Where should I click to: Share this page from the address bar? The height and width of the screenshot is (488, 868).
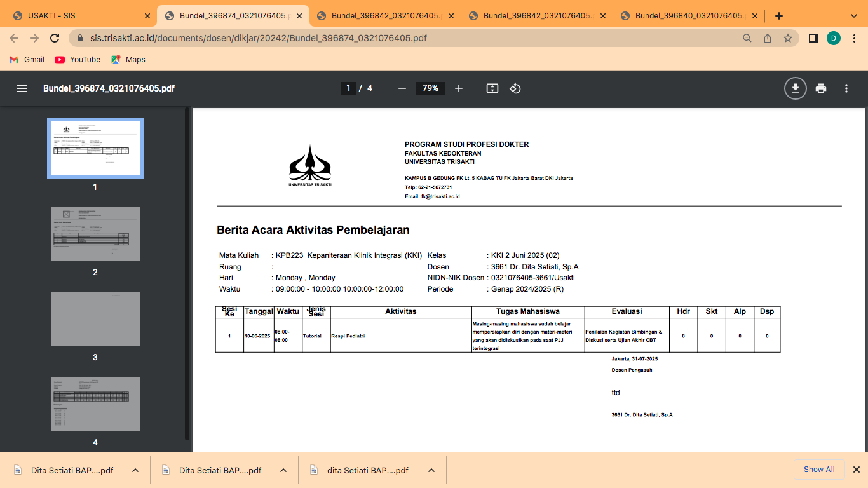pos(768,38)
